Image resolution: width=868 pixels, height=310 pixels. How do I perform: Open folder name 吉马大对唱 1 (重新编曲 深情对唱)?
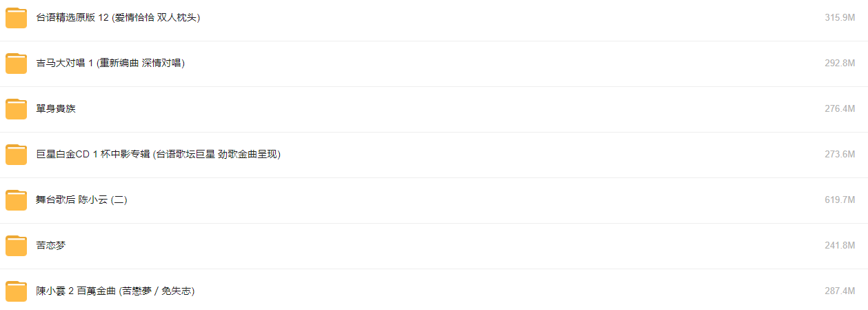click(x=110, y=63)
